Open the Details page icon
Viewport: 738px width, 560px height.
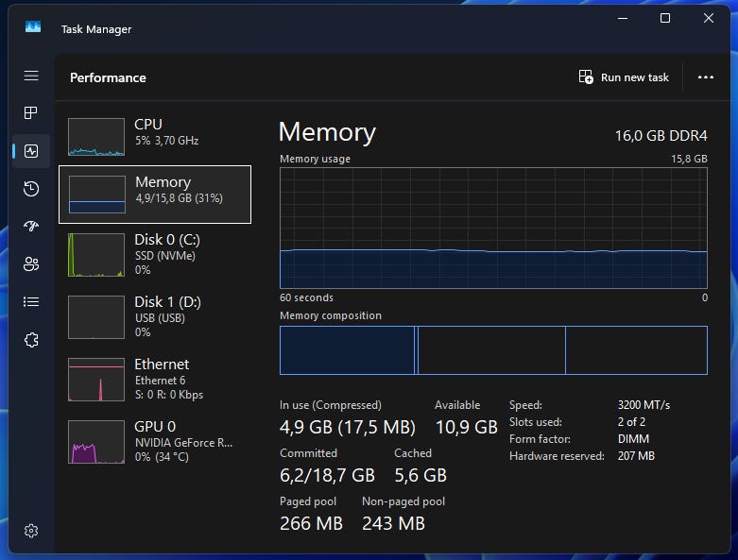pyautogui.click(x=31, y=302)
